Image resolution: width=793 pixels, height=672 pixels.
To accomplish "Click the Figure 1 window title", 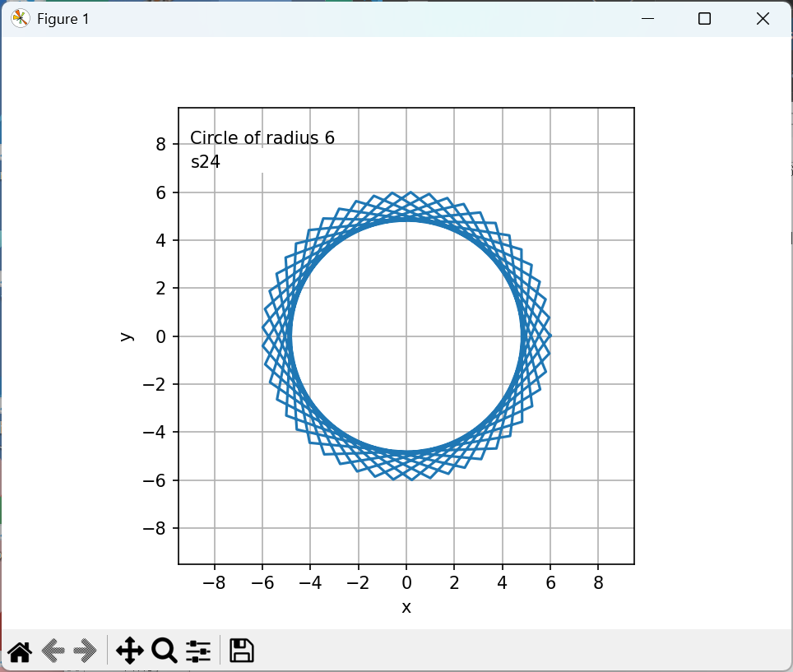I will pos(63,19).
